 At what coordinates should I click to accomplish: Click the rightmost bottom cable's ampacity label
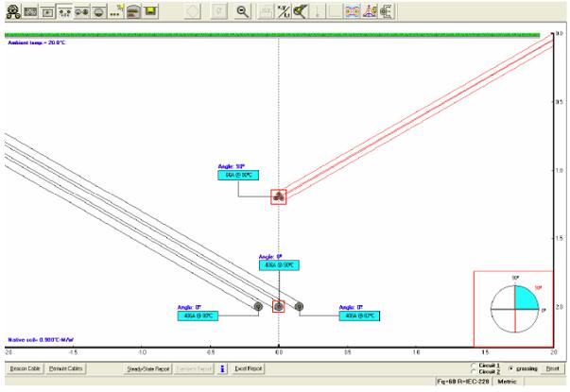[x=359, y=315]
